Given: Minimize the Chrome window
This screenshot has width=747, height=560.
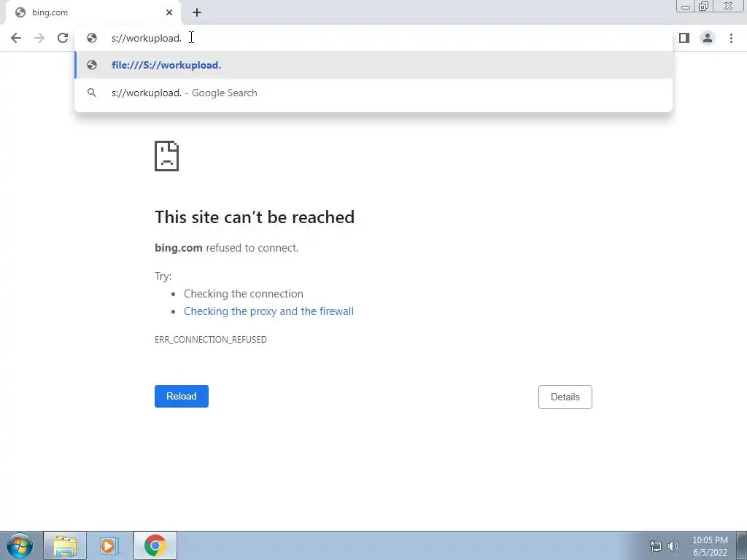Looking at the screenshot, I should click(x=686, y=7).
